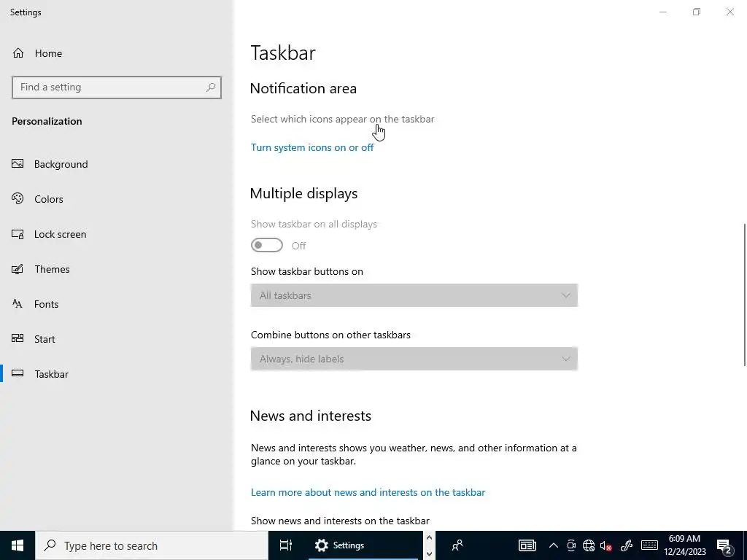Image resolution: width=747 pixels, height=560 pixels.
Task: Click the Personalization section heading
Action: coord(47,122)
